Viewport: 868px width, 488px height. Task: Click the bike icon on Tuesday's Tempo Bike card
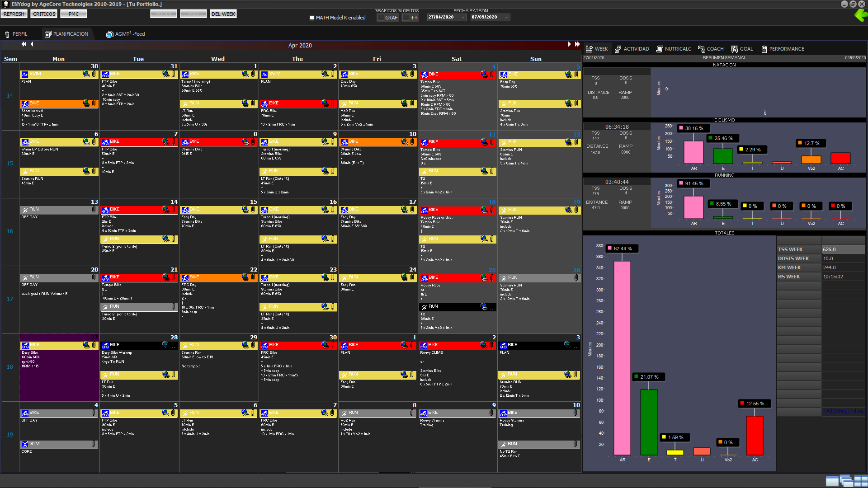pos(105,277)
